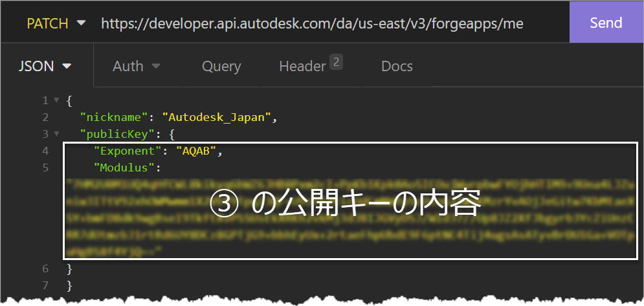Click the "Modulus" key text
This screenshot has height=306, width=644.
[124, 168]
